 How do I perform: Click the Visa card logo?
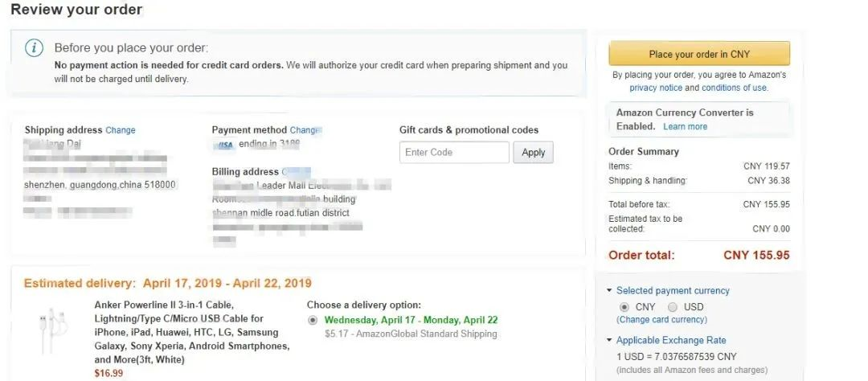(x=223, y=145)
